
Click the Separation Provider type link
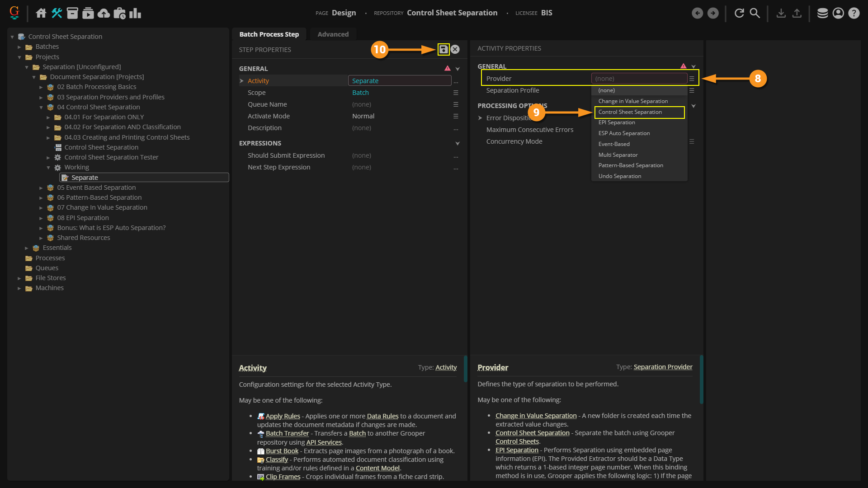(x=663, y=367)
